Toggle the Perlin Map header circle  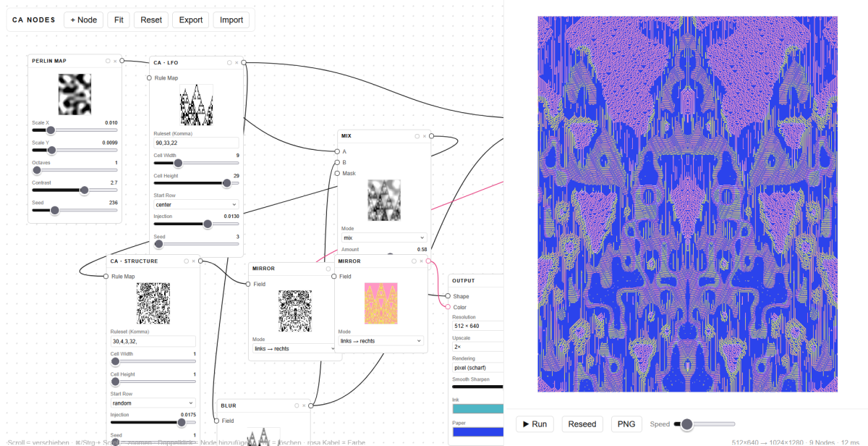[x=108, y=61]
